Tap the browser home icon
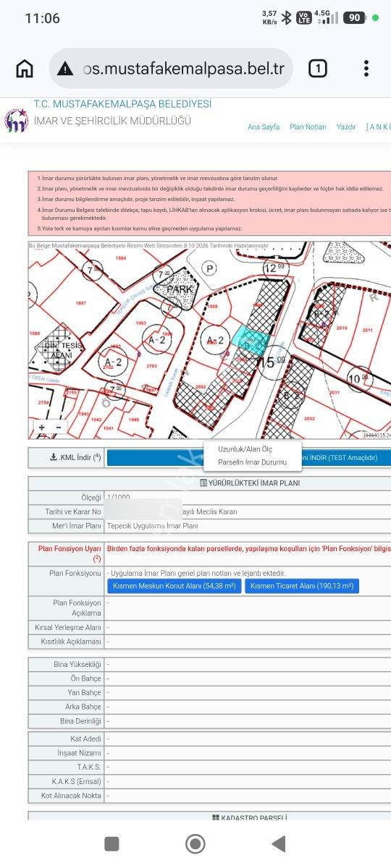This screenshot has width=391, height=868. click(25, 69)
